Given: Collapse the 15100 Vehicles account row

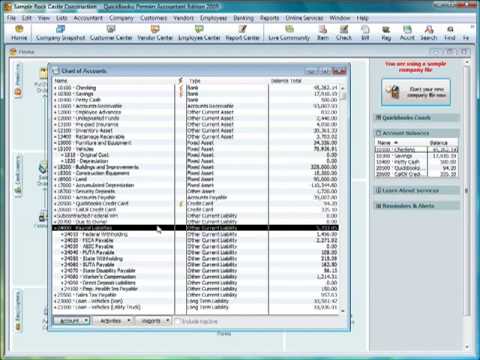Looking at the screenshot, I should 55,149.
